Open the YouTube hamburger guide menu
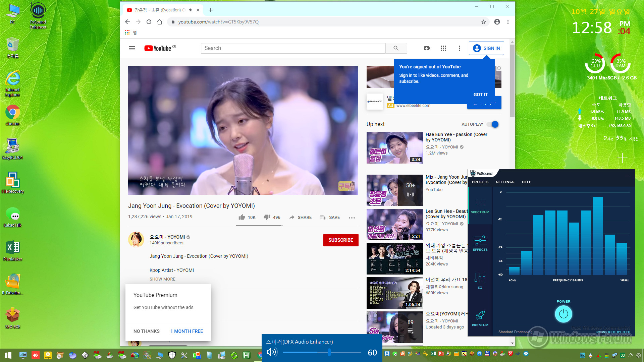 132,48
